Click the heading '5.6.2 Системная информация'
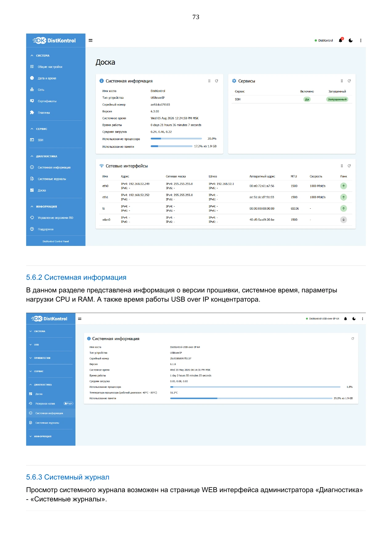The width and height of the screenshot is (392, 554). 76,277
